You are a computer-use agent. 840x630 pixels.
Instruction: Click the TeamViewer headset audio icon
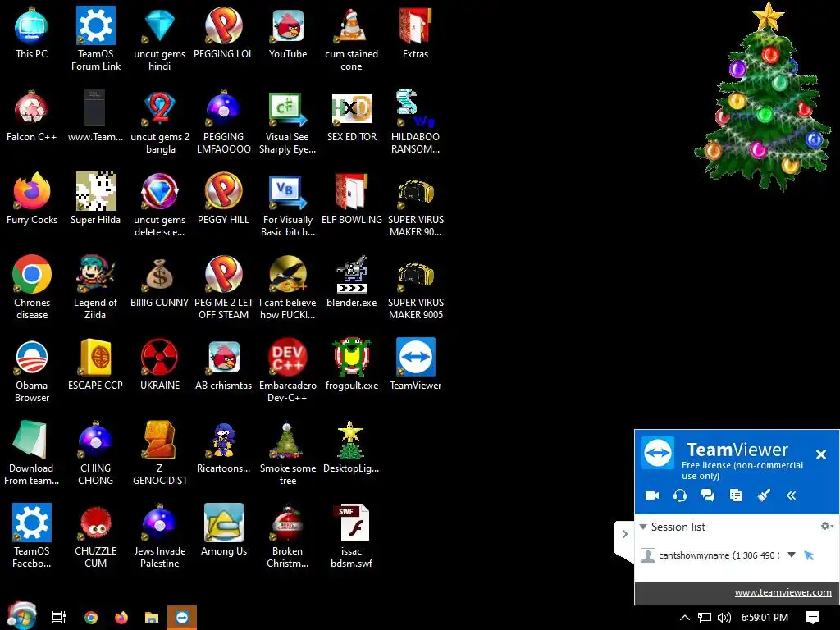680,495
